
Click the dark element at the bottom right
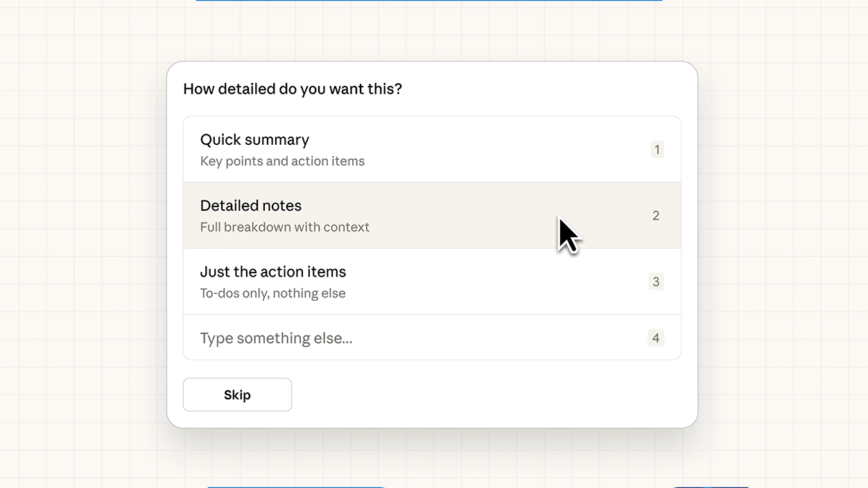point(711,487)
